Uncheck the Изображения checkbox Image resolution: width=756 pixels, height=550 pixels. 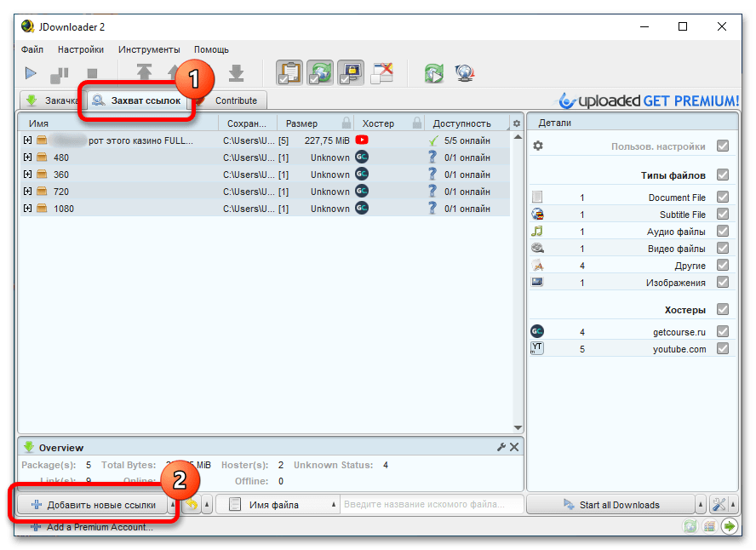tap(722, 282)
